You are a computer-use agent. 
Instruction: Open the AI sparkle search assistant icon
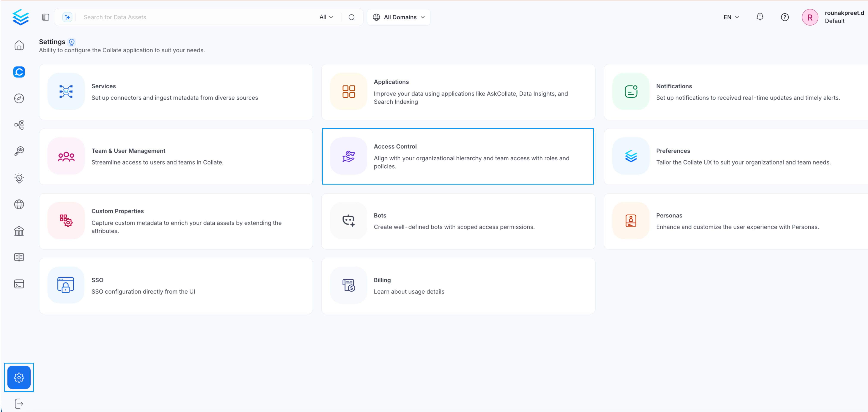(x=67, y=17)
